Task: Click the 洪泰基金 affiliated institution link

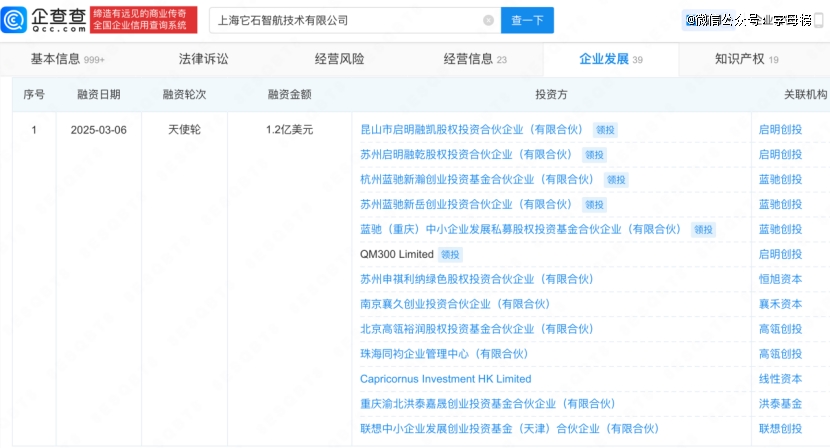Action: point(780,404)
